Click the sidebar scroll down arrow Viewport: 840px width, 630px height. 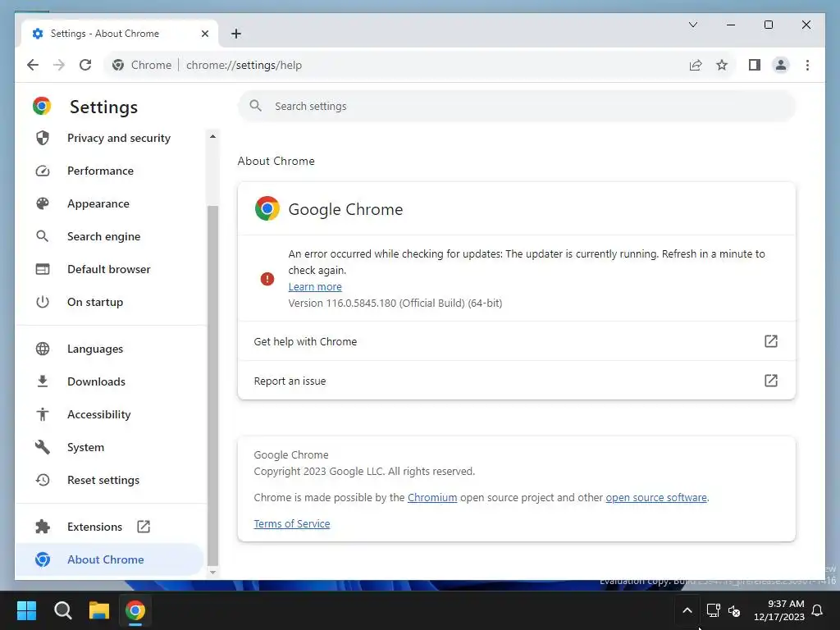(x=212, y=572)
